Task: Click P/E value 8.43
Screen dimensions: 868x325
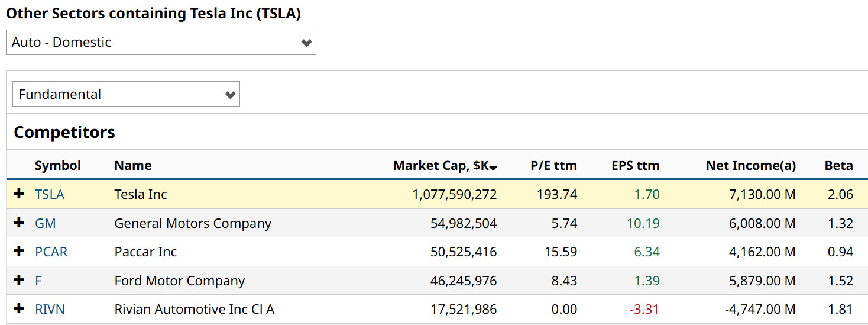Action: (x=564, y=281)
